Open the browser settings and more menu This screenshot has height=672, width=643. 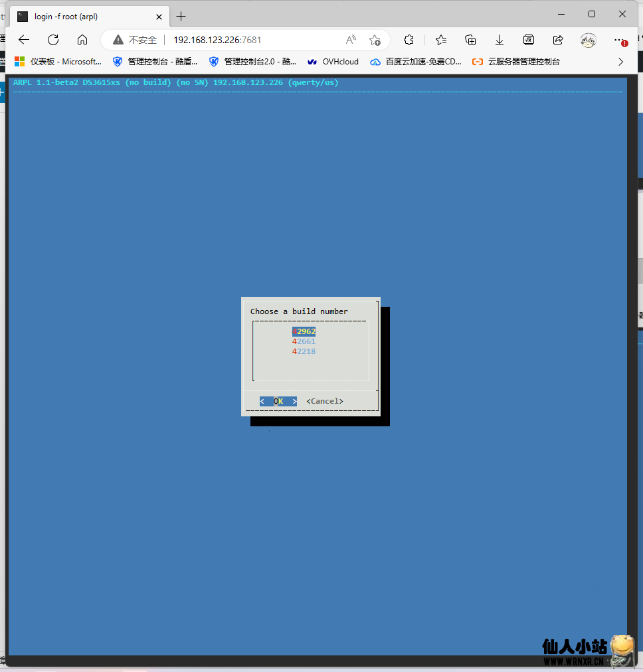[x=619, y=40]
